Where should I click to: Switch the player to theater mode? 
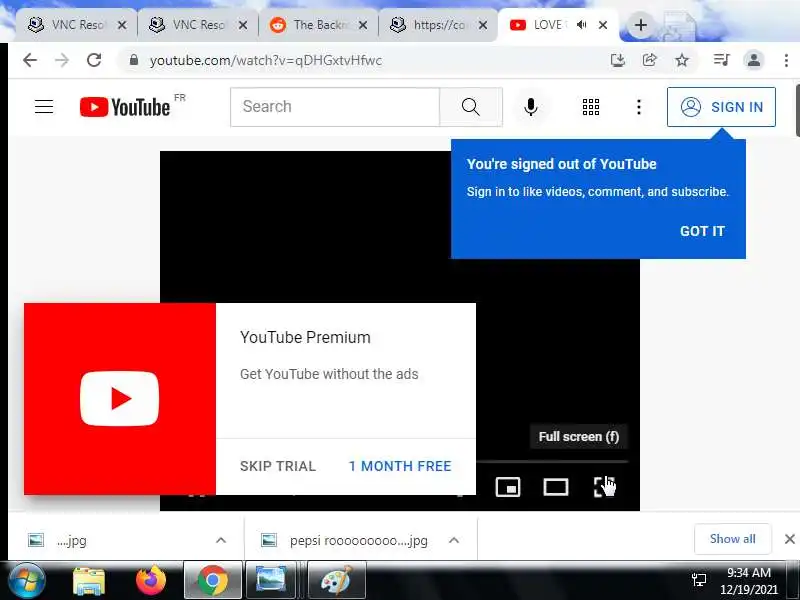coord(556,487)
